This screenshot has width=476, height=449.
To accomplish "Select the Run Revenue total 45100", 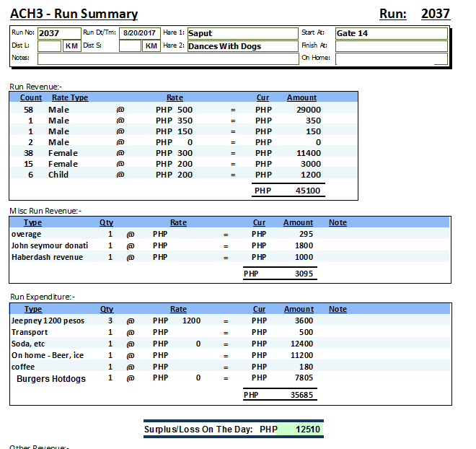I will (x=308, y=191).
